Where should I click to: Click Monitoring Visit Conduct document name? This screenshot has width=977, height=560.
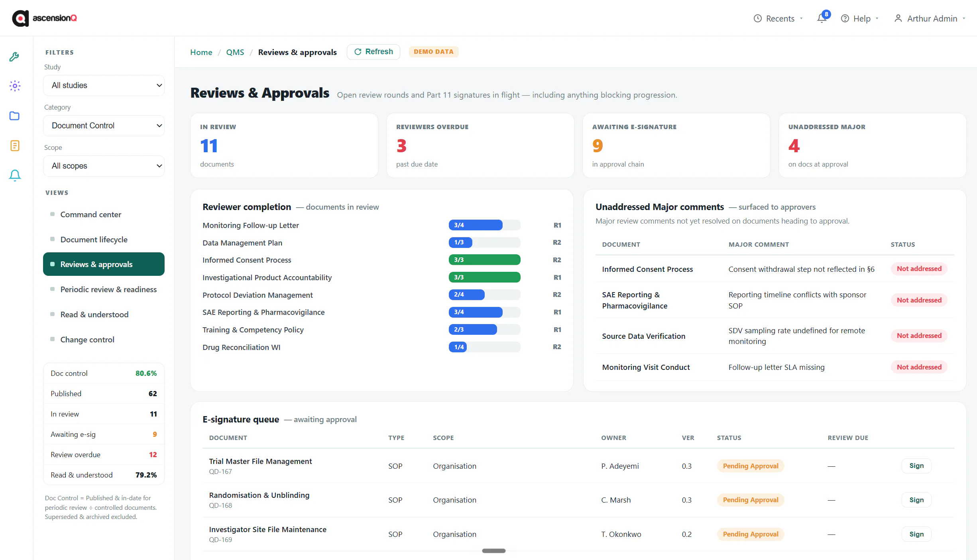point(646,367)
